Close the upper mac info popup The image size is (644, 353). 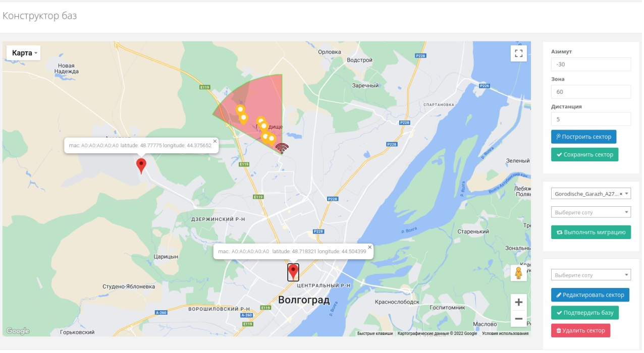pyautogui.click(x=214, y=141)
